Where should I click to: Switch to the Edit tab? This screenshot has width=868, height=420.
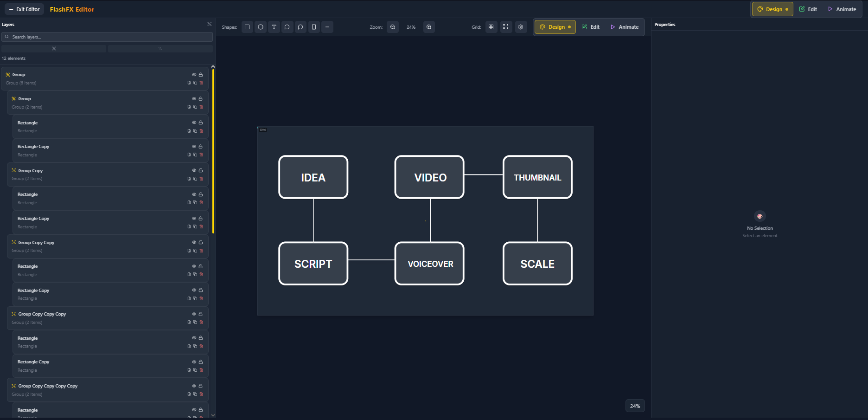[x=591, y=27]
